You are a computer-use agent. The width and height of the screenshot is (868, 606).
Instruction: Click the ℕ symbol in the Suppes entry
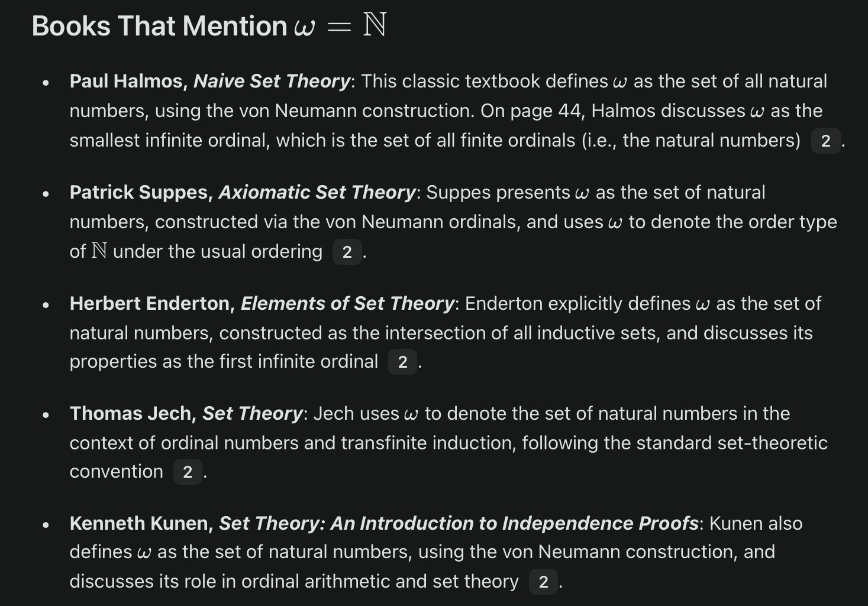[99, 251]
